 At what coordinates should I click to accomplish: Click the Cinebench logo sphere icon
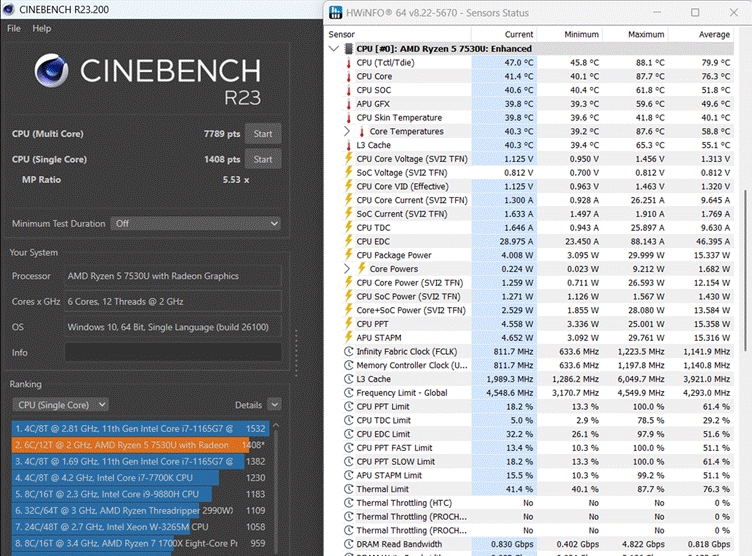pos(51,71)
